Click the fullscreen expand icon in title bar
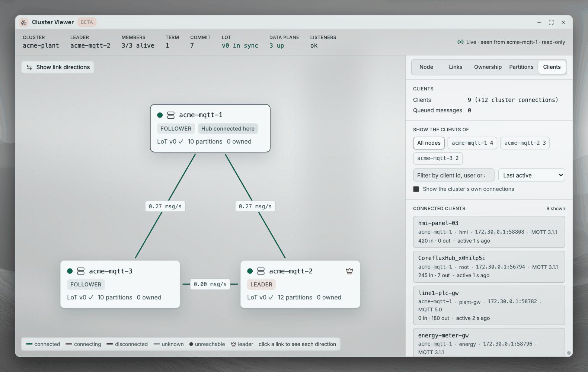 point(551,22)
